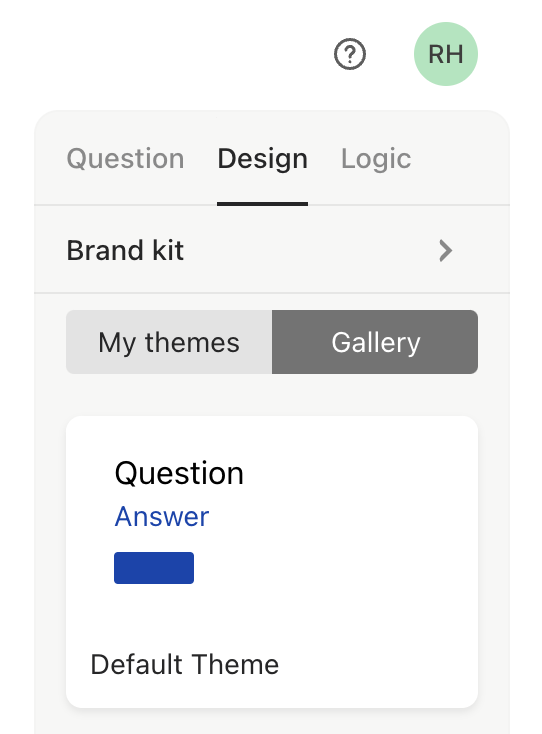Open help via the question mark icon
The height and width of the screenshot is (734, 542).
[x=350, y=54]
